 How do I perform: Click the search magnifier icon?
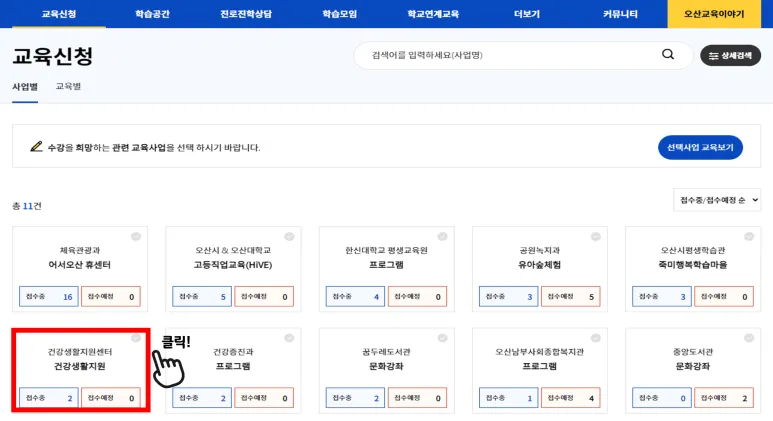tap(668, 56)
